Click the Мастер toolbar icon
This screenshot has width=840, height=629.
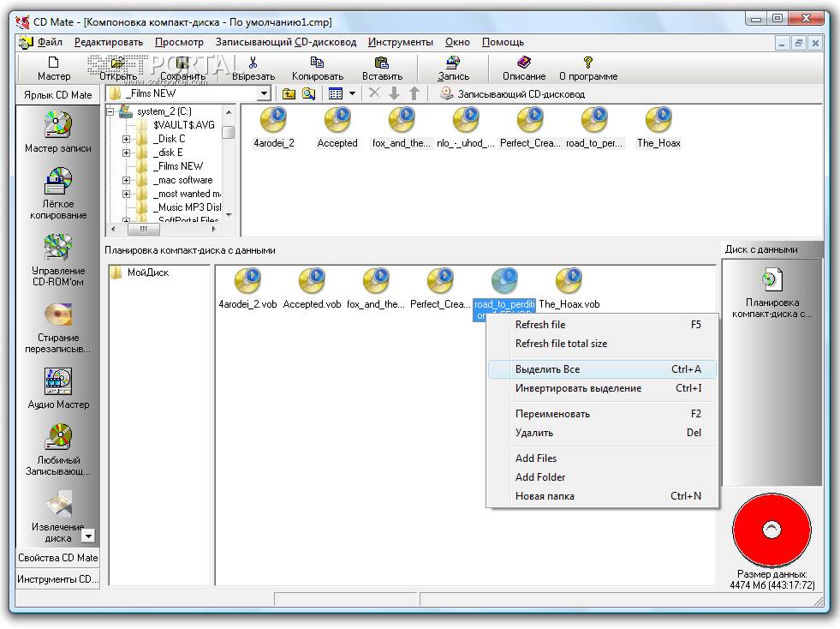click(54, 63)
